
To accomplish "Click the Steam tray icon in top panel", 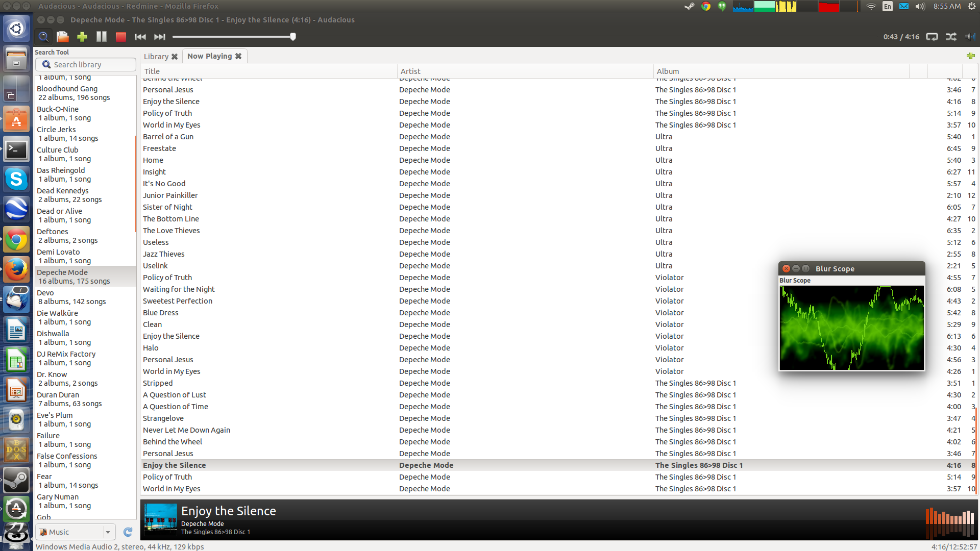I will (690, 6).
